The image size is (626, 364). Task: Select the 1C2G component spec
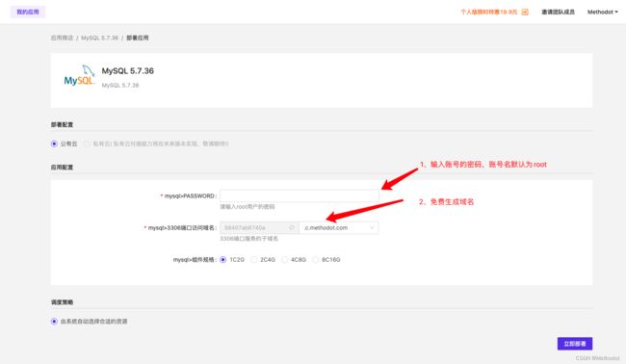click(x=223, y=260)
